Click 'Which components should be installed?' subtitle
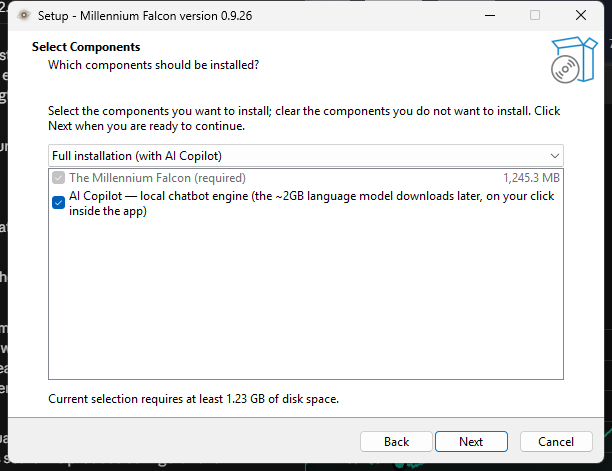This screenshot has width=612, height=471. pos(153,65)
